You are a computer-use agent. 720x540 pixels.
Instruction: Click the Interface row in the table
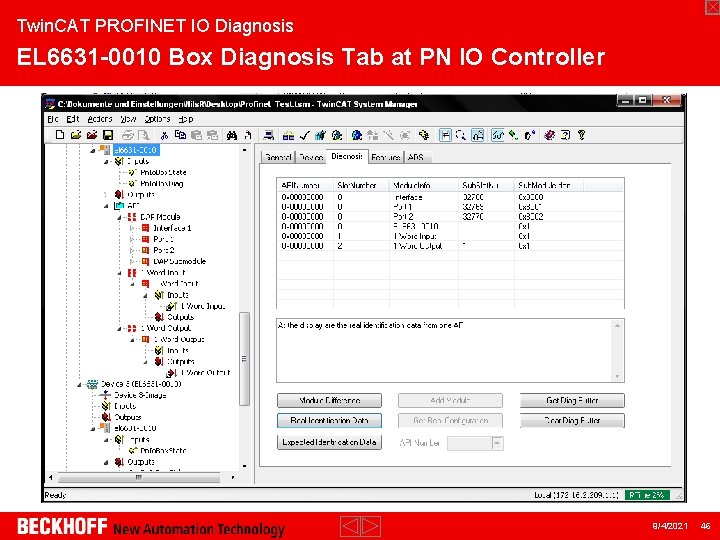tap(450, 197)
